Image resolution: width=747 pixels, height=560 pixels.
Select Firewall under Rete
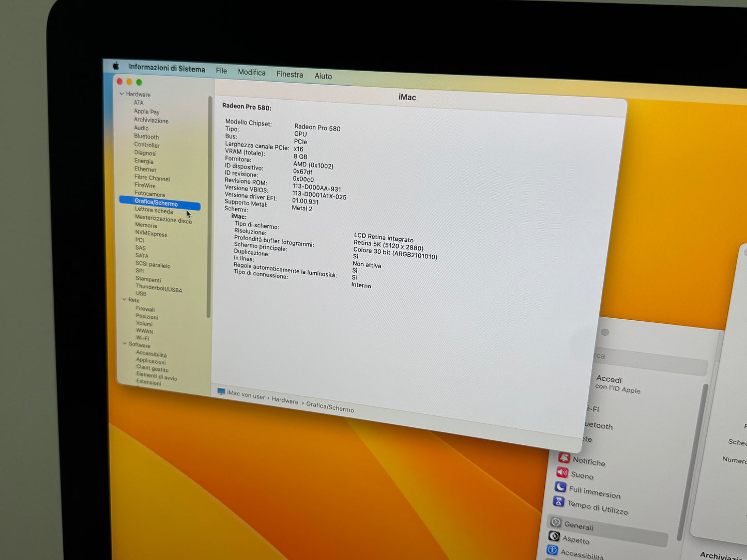pyautogui.click(x=145, y=309)
